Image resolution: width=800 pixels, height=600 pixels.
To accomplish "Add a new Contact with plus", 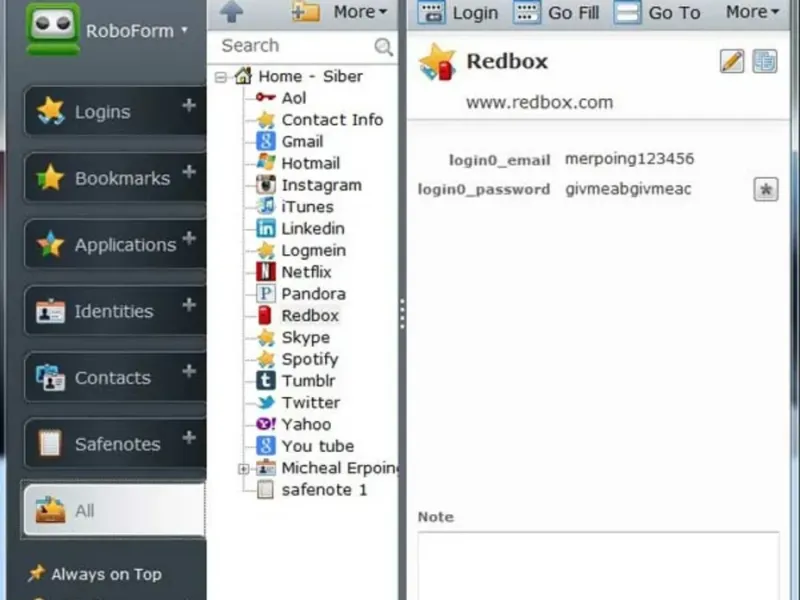I will tap(189, 371).
